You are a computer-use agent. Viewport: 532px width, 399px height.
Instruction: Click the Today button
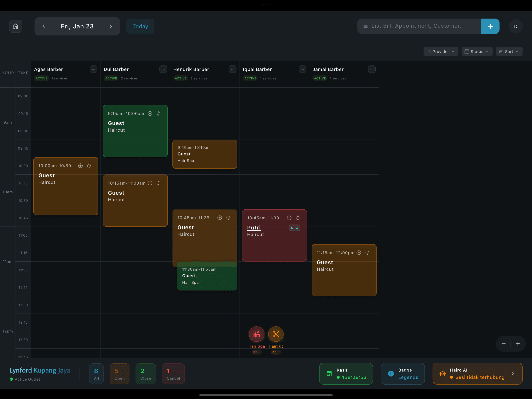tap(140, 26)
